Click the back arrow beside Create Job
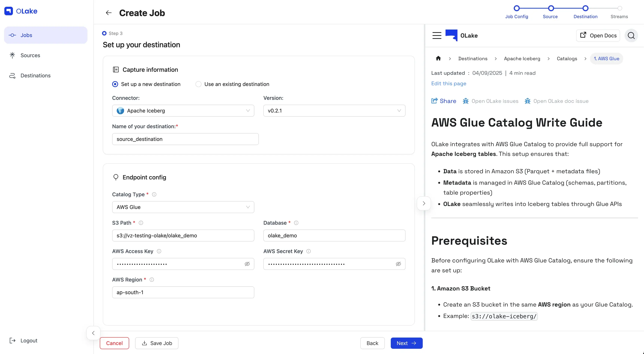This screenshot has width=644, height=354. click(109, 13)
